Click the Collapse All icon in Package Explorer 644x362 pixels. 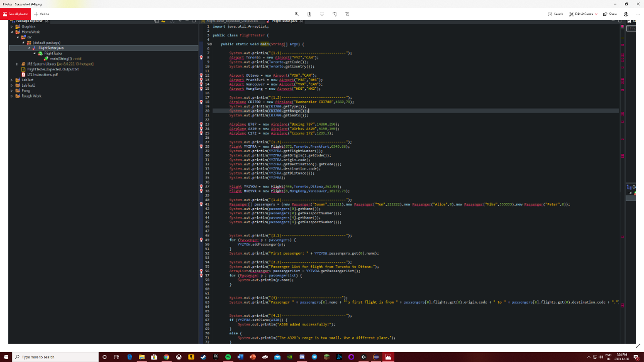point(156,21)
